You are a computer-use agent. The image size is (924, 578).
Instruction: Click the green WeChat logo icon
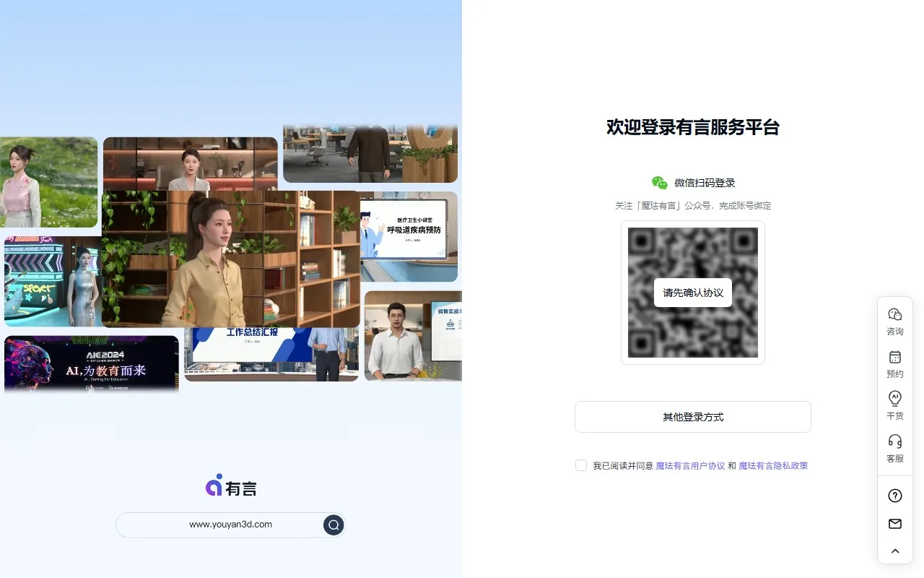point(659,184)
